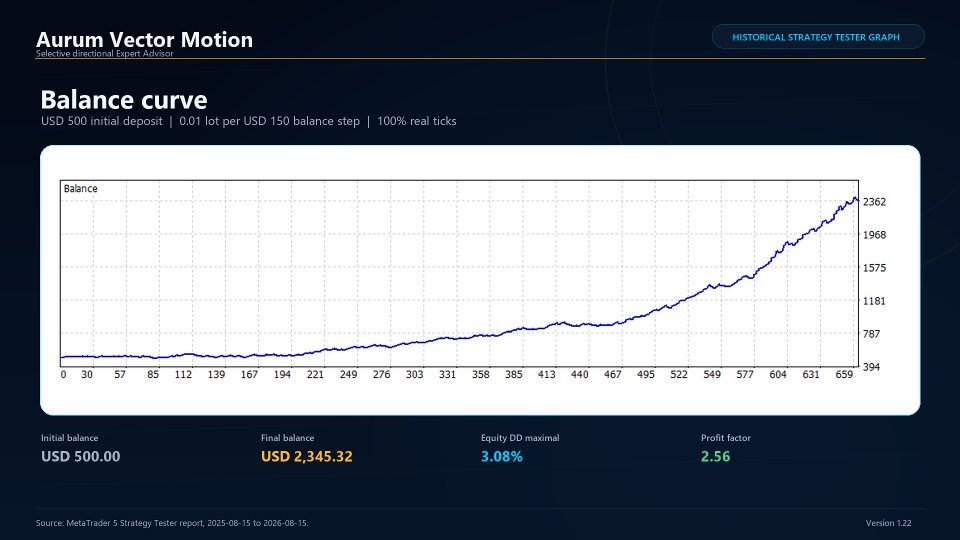This screenshot has height=540, width=960.
Task: Click the 100% real ticks text
Action: [416, 121]
